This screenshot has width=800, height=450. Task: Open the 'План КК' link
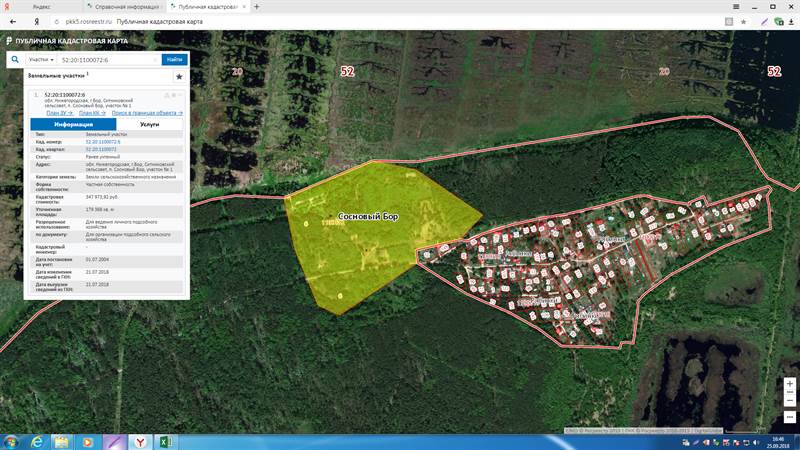[91, 113]
